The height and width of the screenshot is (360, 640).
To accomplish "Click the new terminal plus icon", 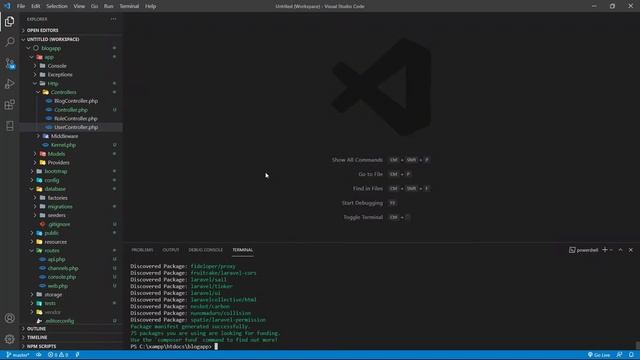I will [605, 250].
